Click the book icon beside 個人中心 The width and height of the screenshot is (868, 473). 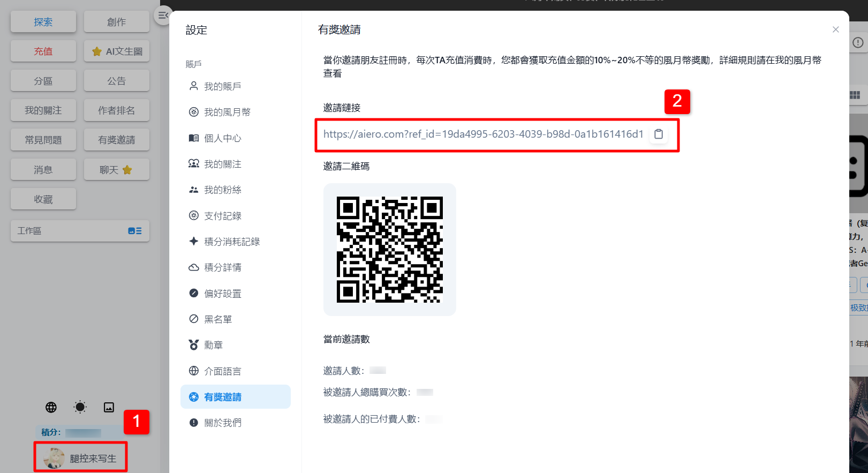[x=194, y=138]
